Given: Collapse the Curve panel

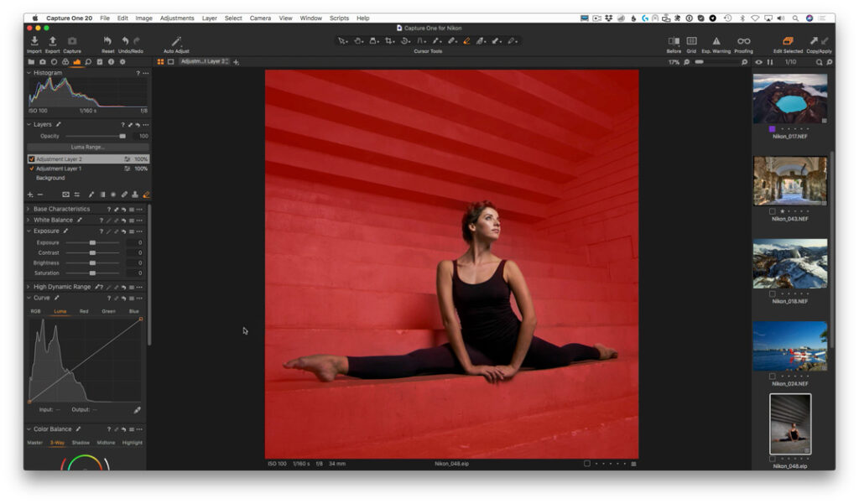Looking at the screenshot, I should pos(29,297).
